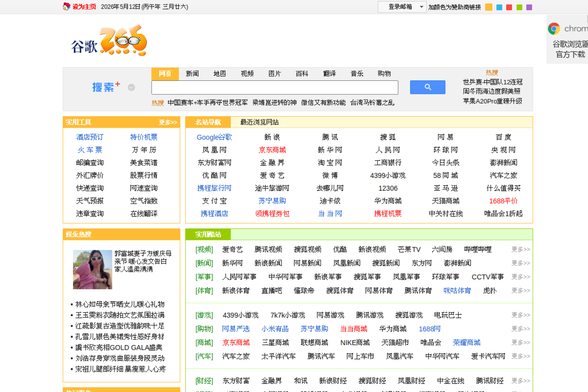Switch to the 地图 search tab
Image resolution: width=588 pixels, height=392 pixels.
pos(220,74)
